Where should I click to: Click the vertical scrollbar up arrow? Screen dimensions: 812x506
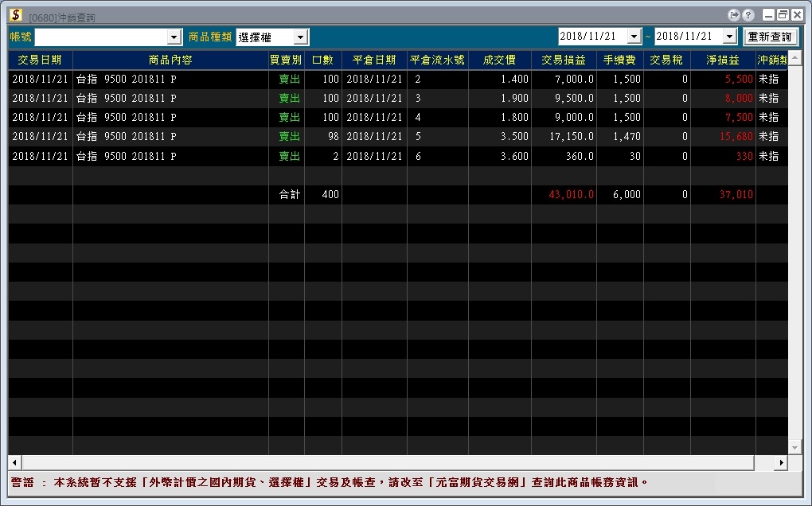[x=795, y=57]
